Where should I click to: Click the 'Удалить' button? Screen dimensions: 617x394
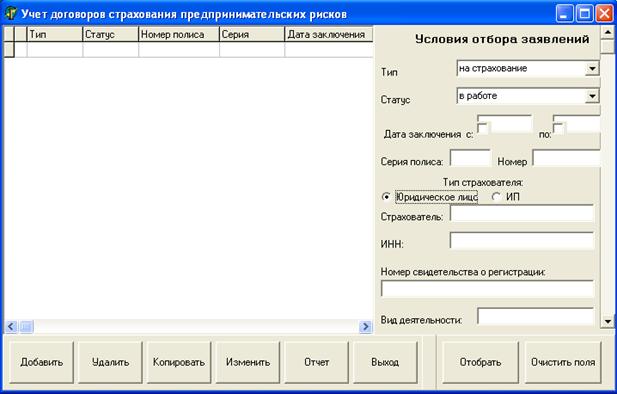(x=111, y=362)
